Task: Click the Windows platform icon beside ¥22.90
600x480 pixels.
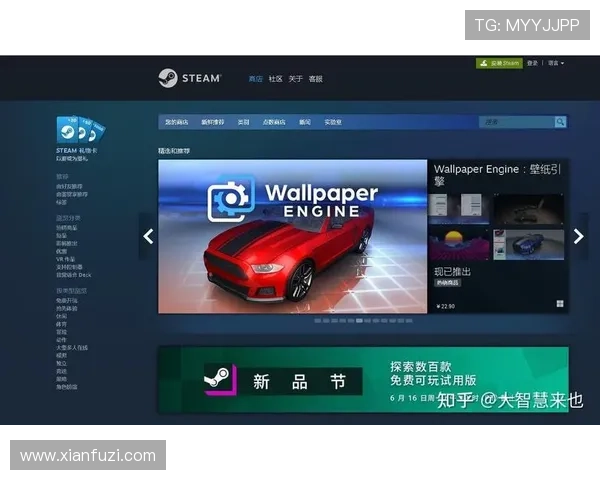Action: (560, 304)
